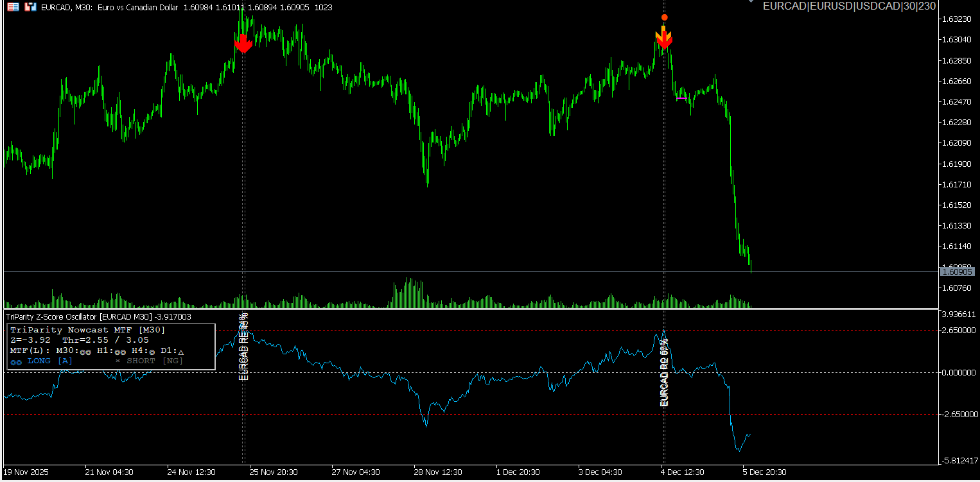Image resolution: width=980 pixels, height=482 pixels.
Task: Click the H4 circle status symbol
Action: coord(152,352)
